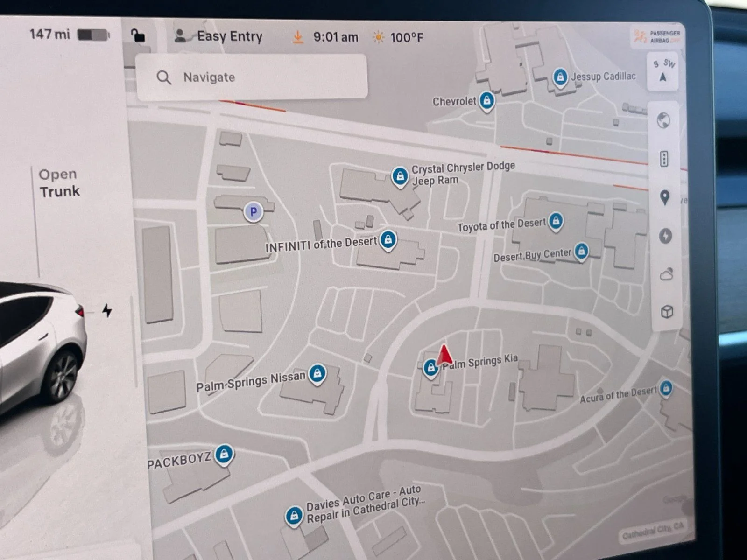Tap the 9:01 am clock
Image resolution: width=747 pixels, height=560 pixels.
336,37
